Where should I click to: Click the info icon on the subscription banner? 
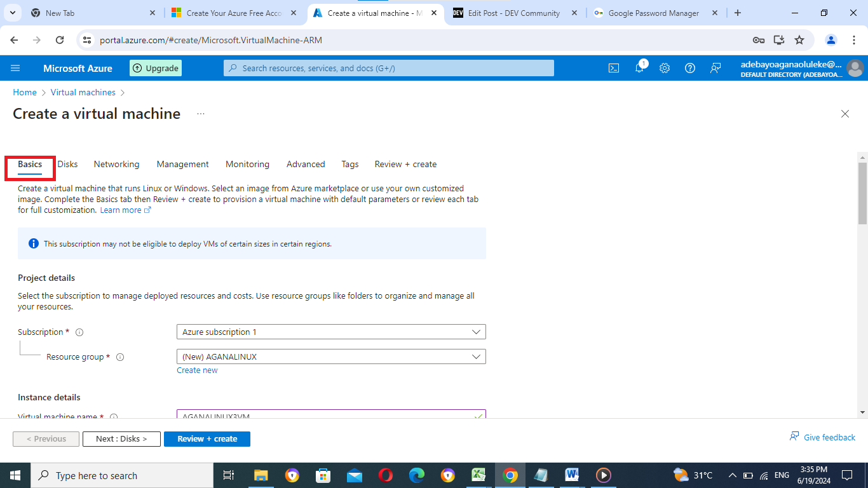[x=34, y=243]
